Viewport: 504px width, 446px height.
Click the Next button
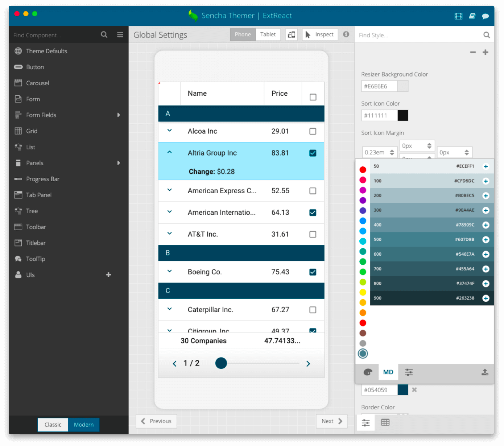(332, 421)
